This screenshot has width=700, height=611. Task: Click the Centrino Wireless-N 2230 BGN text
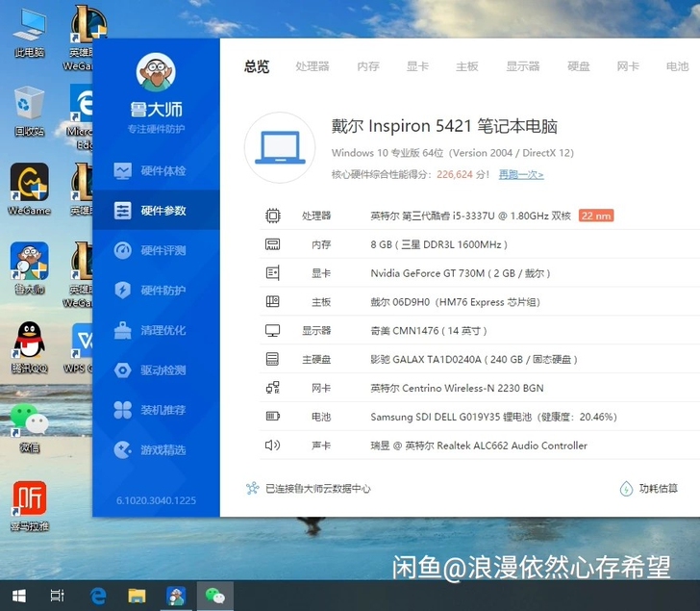pyautogui.click(x=457, y=388)
